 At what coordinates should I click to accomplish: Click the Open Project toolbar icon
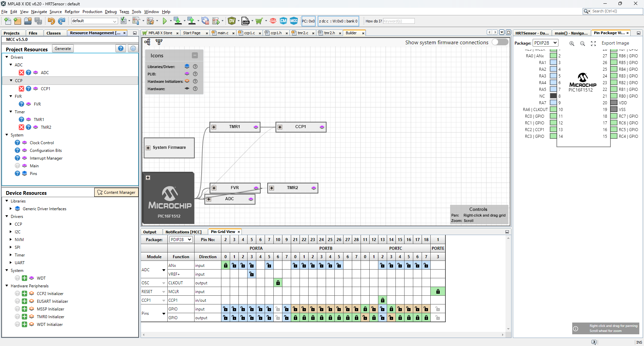(x=28, y=21)
